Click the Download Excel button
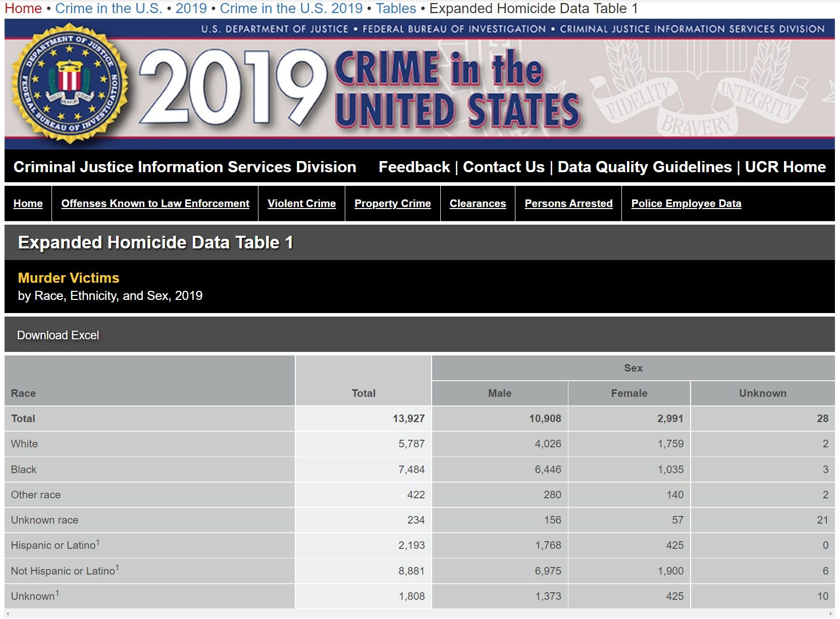This screenshot has height=619, width=840. point(58,335)
